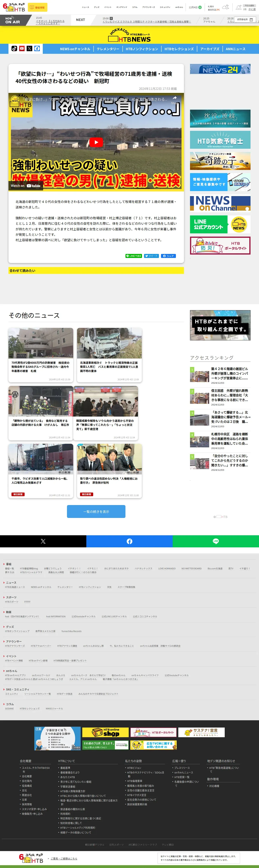Image resolution: width=259 pixels, height=868 pixels.
Task: Select the テレメンタリー tab
Action: pyautogui.click(x=108, y=49)
